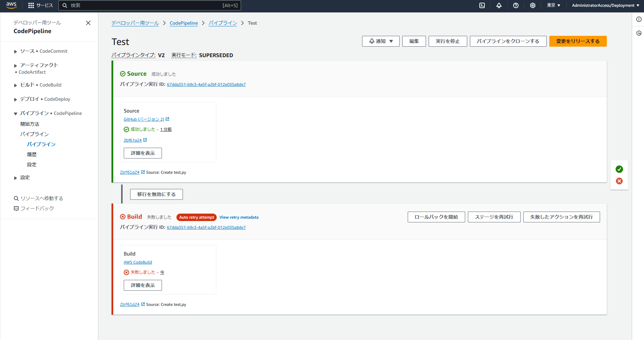Click ステージを再試行 button

(x=494, y=217)
